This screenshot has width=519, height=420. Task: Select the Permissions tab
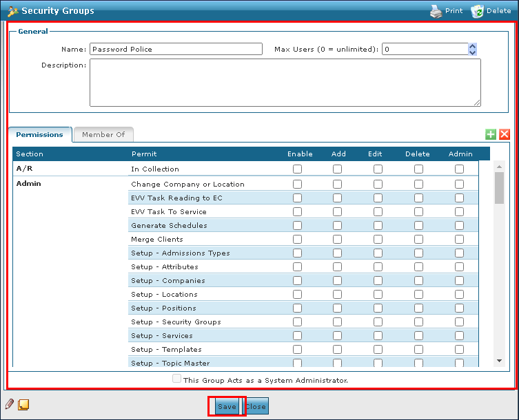pos(39,134)
